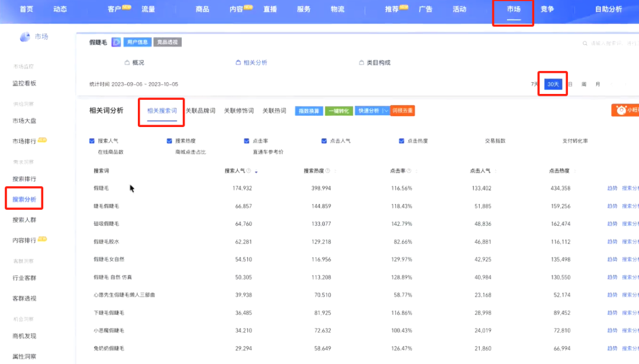The width and height of the screenshot is (639, 364).
Task: Click the 类目构成 section icon
Action: coord(362,63)
